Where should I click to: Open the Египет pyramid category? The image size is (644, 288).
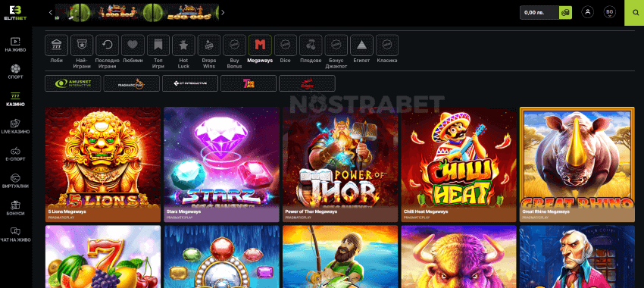[361, 45]
